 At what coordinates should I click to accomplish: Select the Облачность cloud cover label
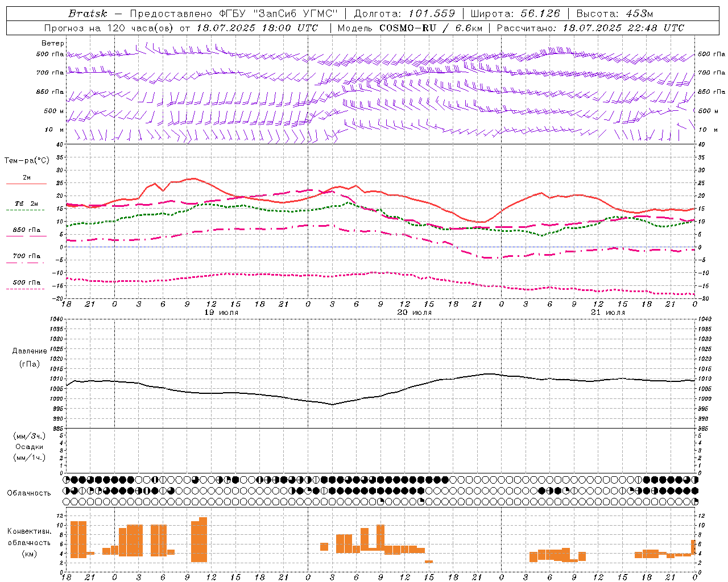click(x=29, y=493)
